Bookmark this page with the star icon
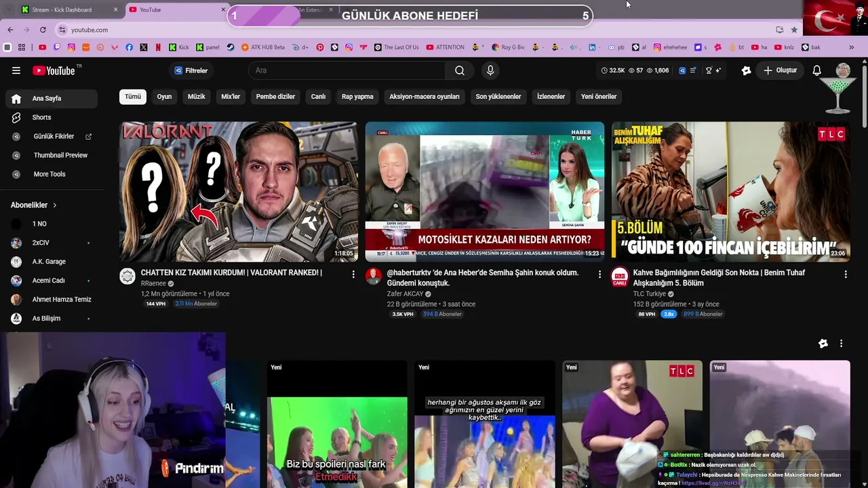This screenshot has height=488, width=868. (x=794, y=30)
